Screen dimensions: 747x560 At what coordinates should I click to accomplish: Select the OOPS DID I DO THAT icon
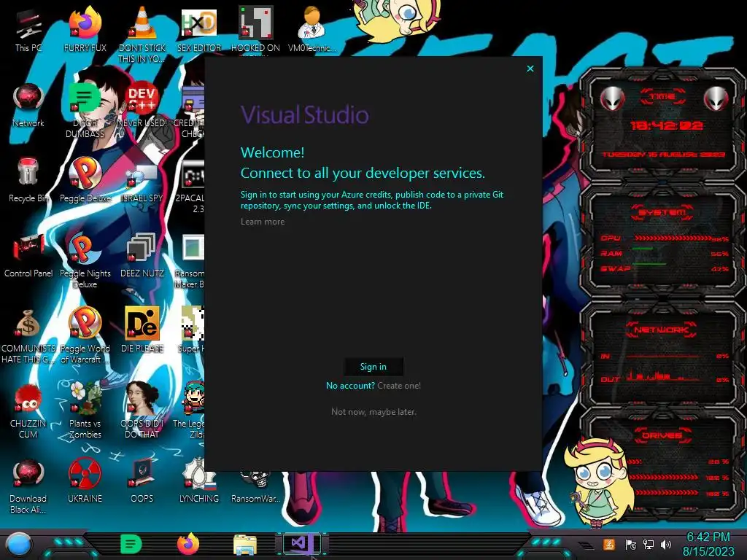[x=142, y=411]
